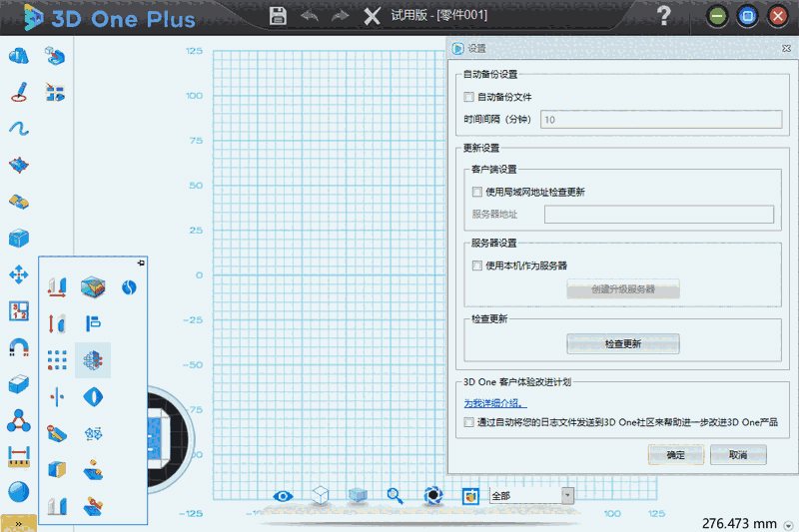Select the blue squiggly curve tool

[19, 129]
